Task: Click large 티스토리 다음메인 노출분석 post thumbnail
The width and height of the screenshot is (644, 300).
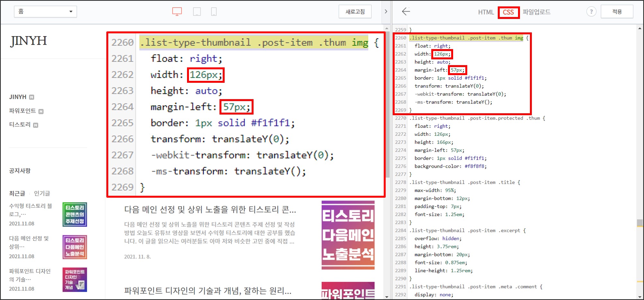Action: point(348,235)
